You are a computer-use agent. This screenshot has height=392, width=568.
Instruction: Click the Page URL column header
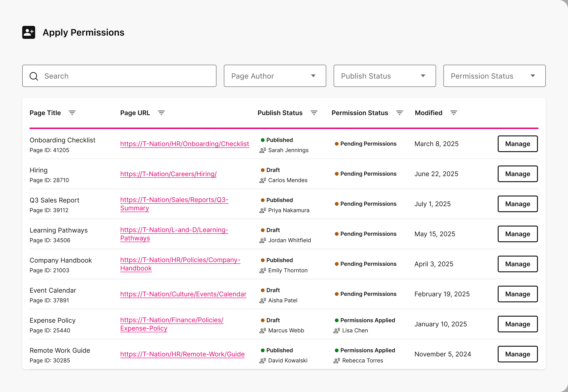click(x=135, y=113)
